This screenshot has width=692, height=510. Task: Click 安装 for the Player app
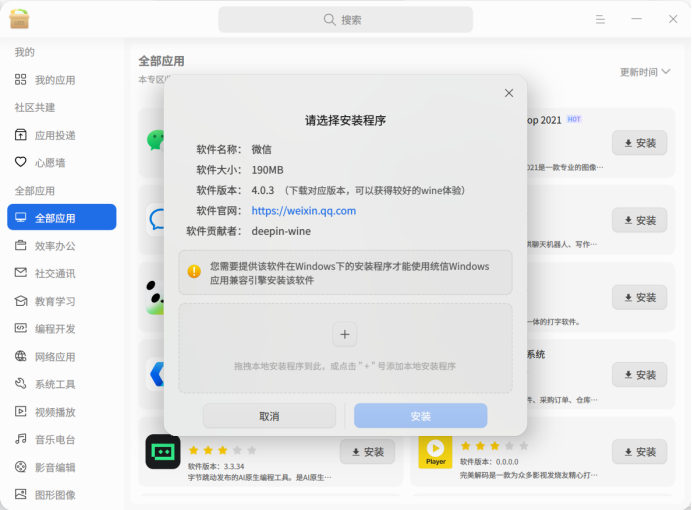(639, 452)
